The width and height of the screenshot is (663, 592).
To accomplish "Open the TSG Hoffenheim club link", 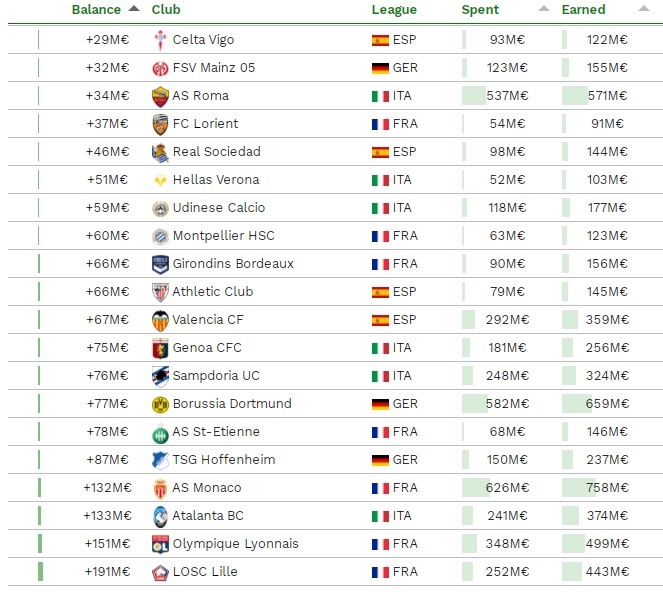I will click(x=224, y=460).
